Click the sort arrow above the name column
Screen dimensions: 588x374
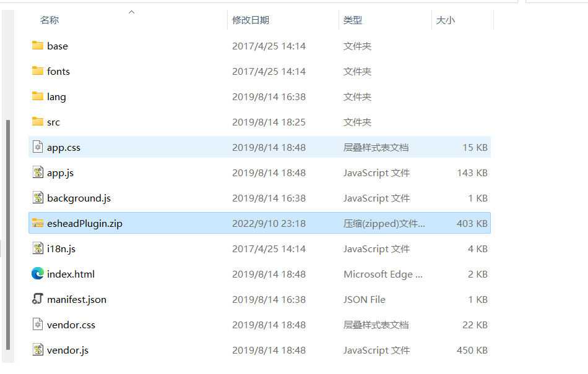(x=131, y=11)
